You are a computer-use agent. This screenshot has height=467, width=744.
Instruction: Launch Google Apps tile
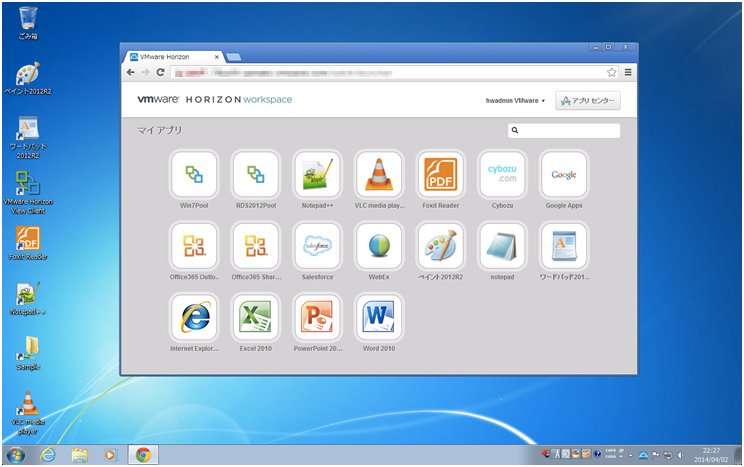(564, 175)
